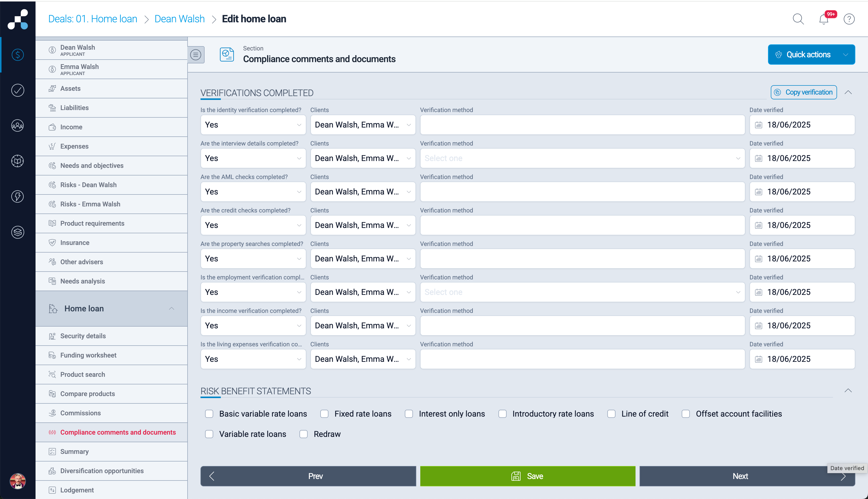Tick Variable rate loans checkbox
Viewport: 868px width, 499px height.
209,434
